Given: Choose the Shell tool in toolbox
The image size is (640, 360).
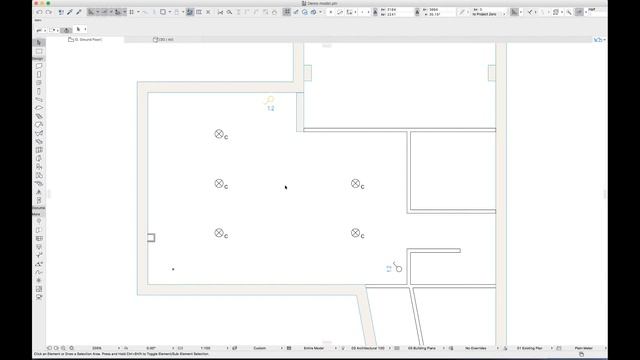Looking at the screenshot, I should click(39, 133).
